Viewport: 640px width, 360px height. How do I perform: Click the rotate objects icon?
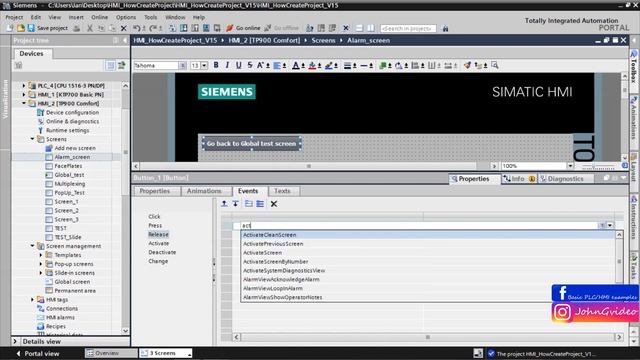(x=399, y=65)
